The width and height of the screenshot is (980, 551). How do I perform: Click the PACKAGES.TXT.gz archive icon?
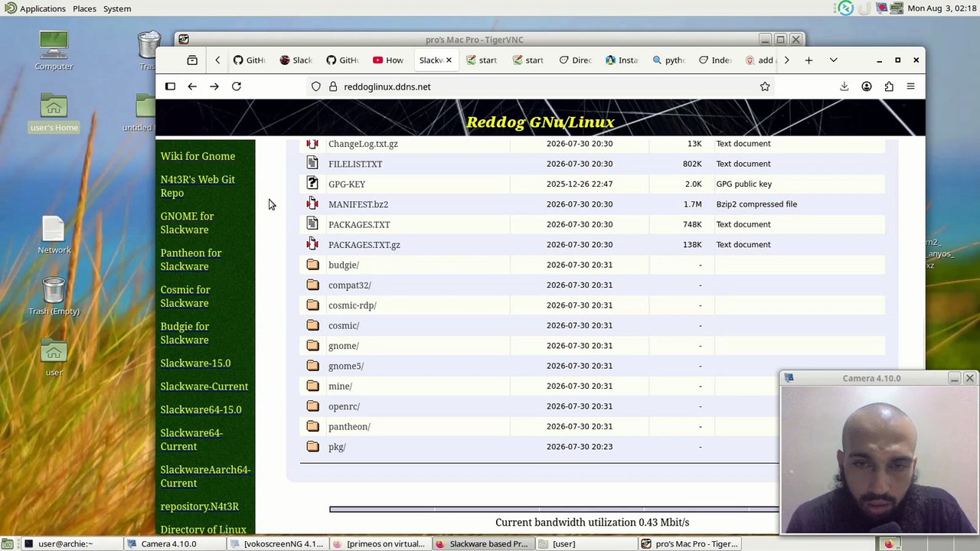(x=312, y=244)
